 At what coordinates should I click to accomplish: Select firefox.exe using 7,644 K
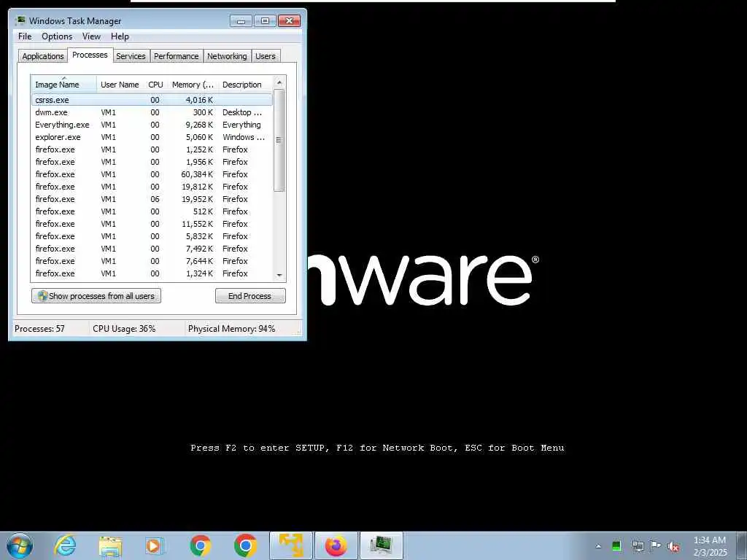tap(152, 261)
